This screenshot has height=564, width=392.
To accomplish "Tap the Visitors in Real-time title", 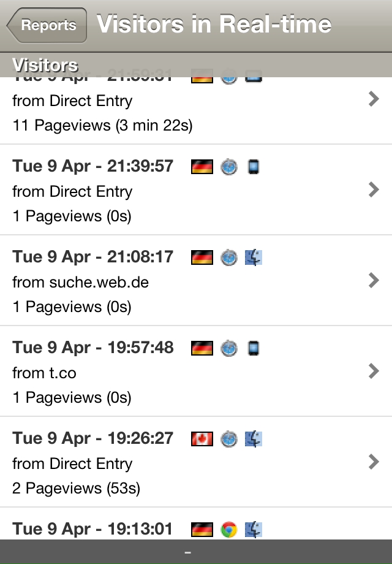I will point(214,24).
